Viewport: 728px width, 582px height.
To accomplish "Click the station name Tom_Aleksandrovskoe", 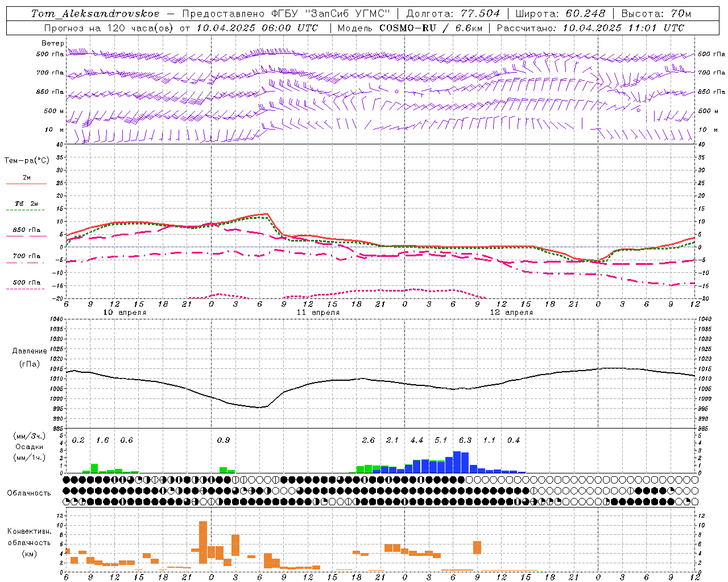I will click(x=95, y=14).
